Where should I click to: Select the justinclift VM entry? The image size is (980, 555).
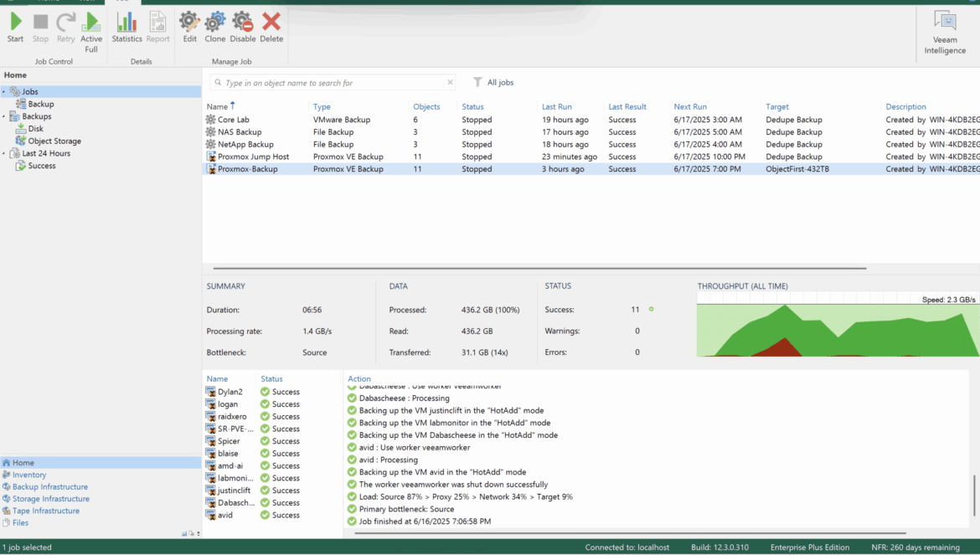click(x=234, y=491)
